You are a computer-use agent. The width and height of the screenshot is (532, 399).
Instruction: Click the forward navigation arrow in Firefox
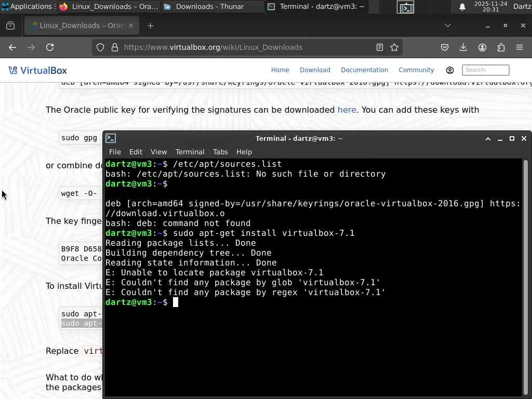tap(31, 47)
